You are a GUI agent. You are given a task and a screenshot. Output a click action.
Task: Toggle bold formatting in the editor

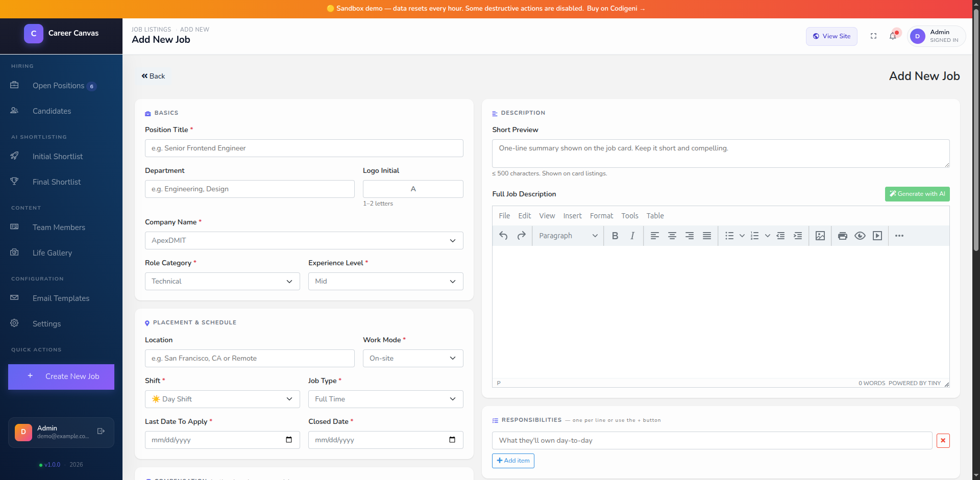(x=615, y=236)
